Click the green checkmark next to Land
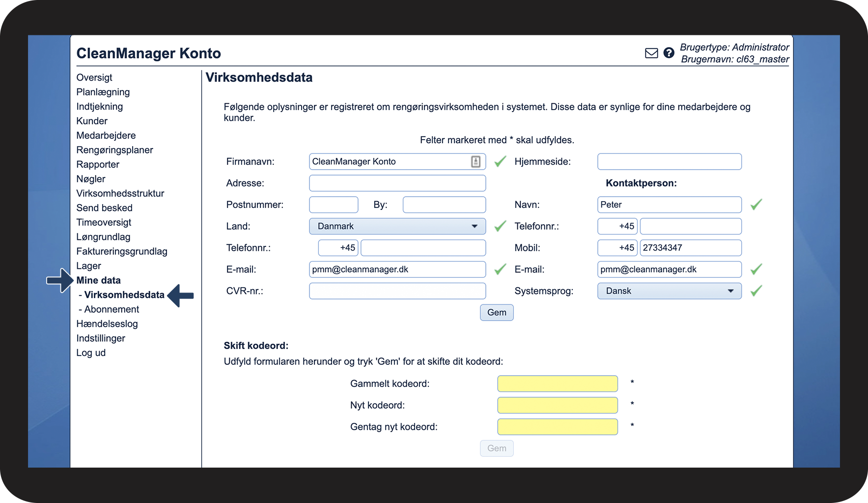The height and width of the screenshot is (503, 868). pos(500,226)
